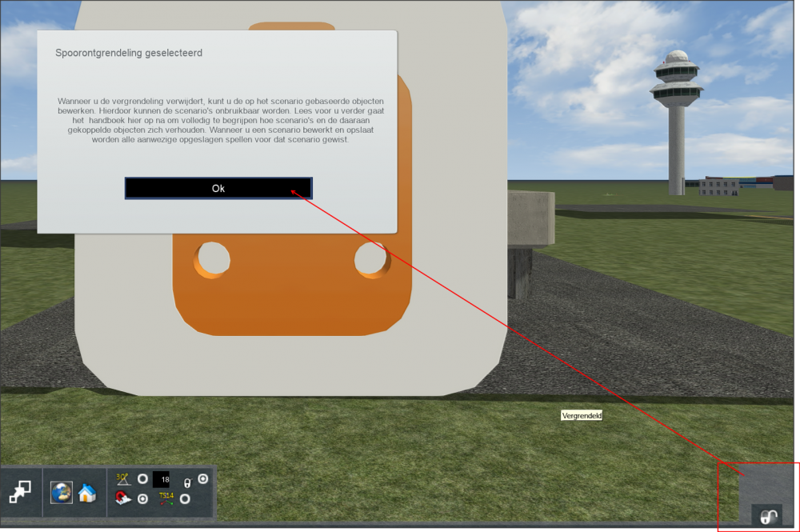Toggle the radio button beside mouse lock icon

pyautogui.click(x=202, y=479)
